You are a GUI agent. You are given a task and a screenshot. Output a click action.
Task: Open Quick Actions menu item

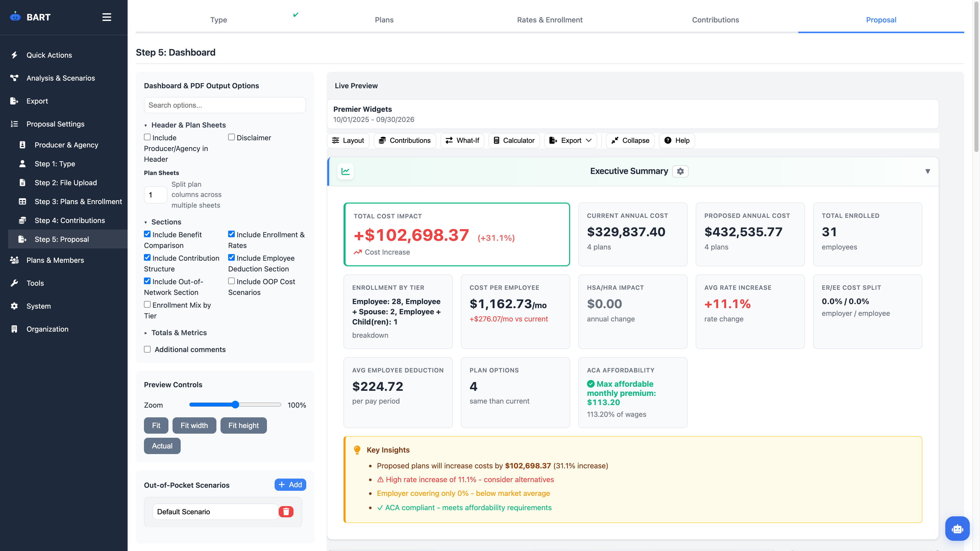point(64,55)
